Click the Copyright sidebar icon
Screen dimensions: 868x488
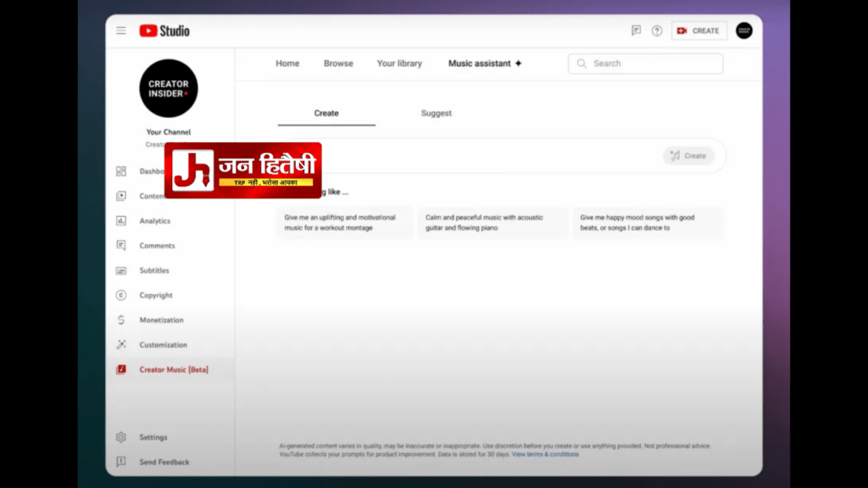tap(121, 295)
